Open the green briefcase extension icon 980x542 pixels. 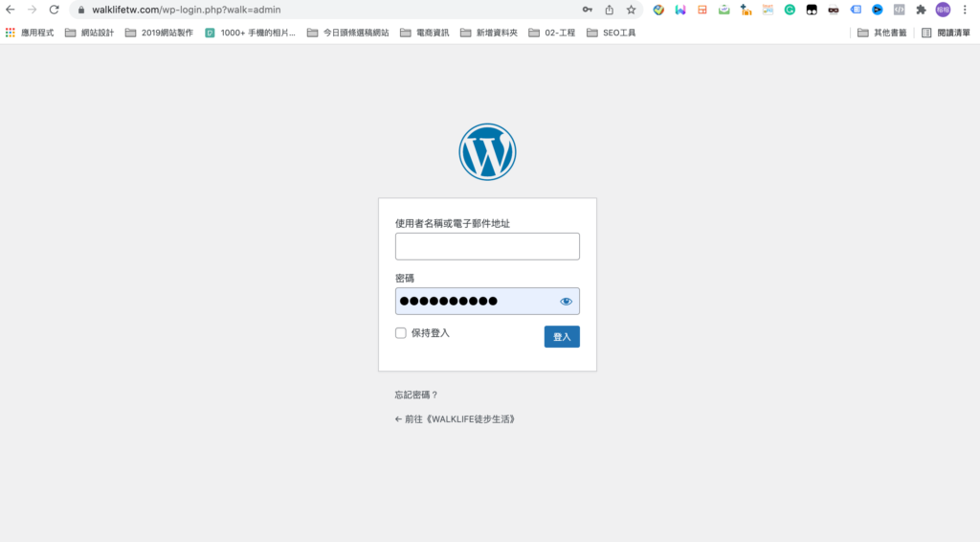724,10
